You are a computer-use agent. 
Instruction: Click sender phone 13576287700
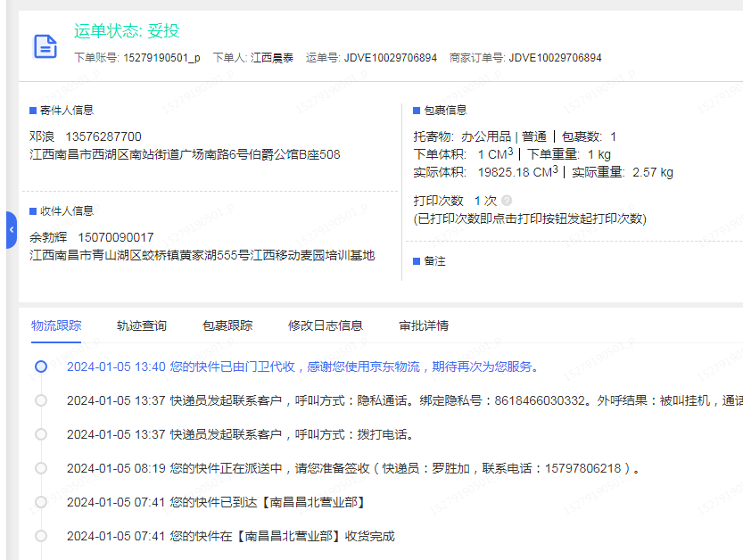click(103, 136)
